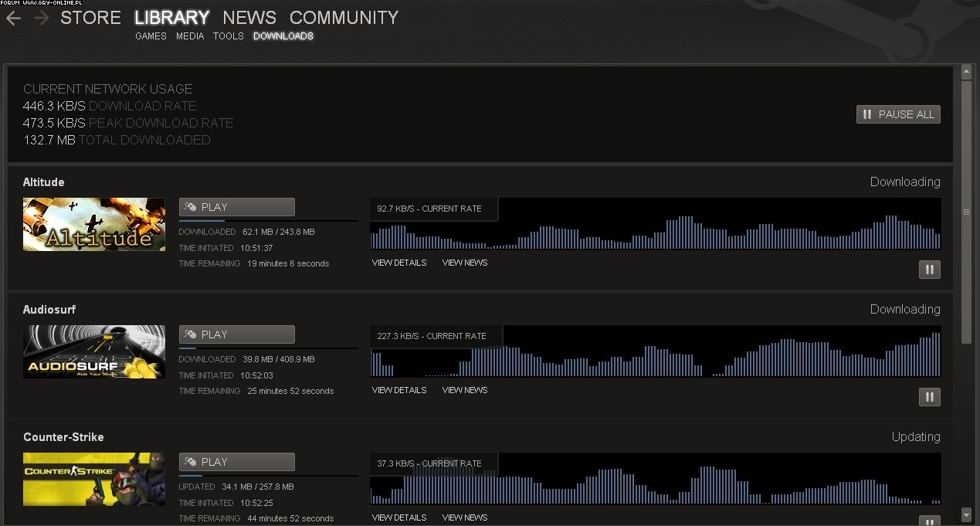Click the '92.7 KB/S - CURRENT RATE' label
The height and width of the screenshot is (526, 980).
pos(429,209)
